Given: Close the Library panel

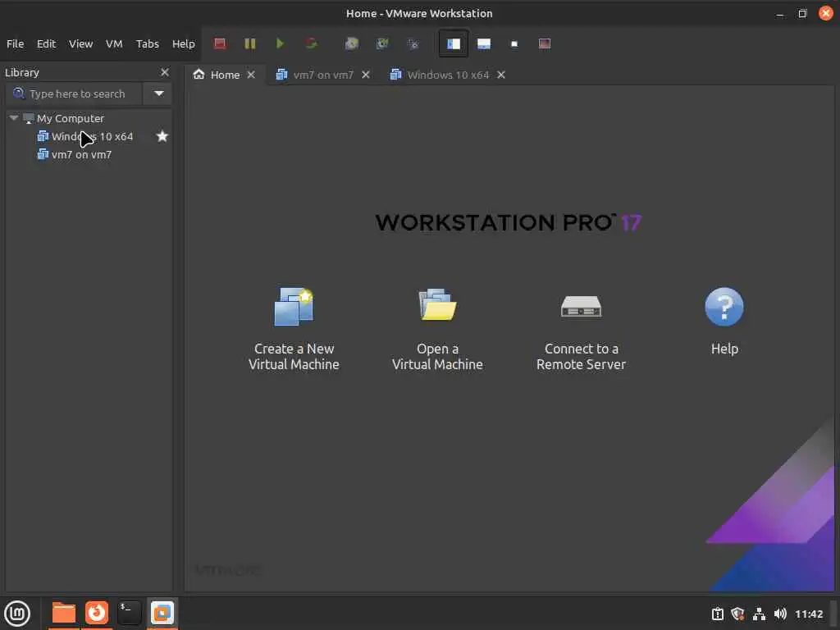Looking at the screenshot, I should click(x=164, y=72).
